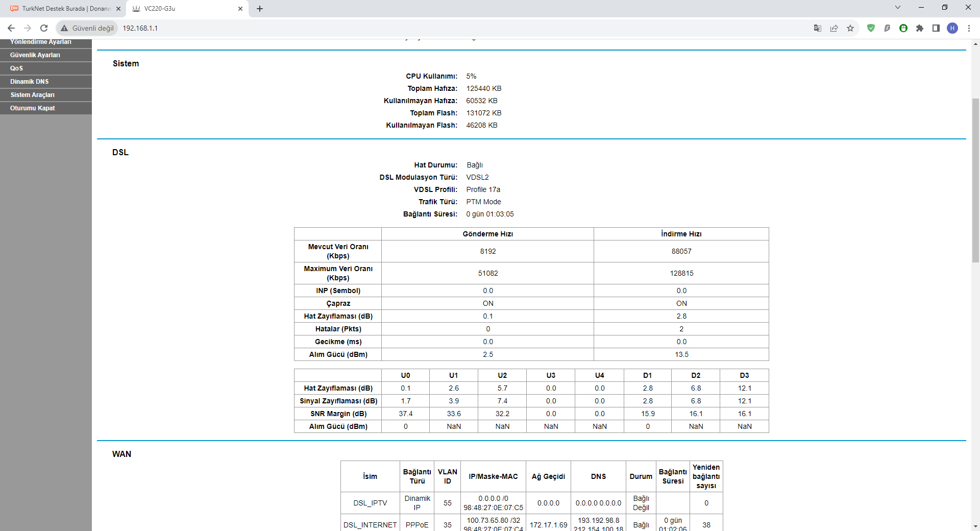Select the download rate cell 88057

click(x=681, y=251)
